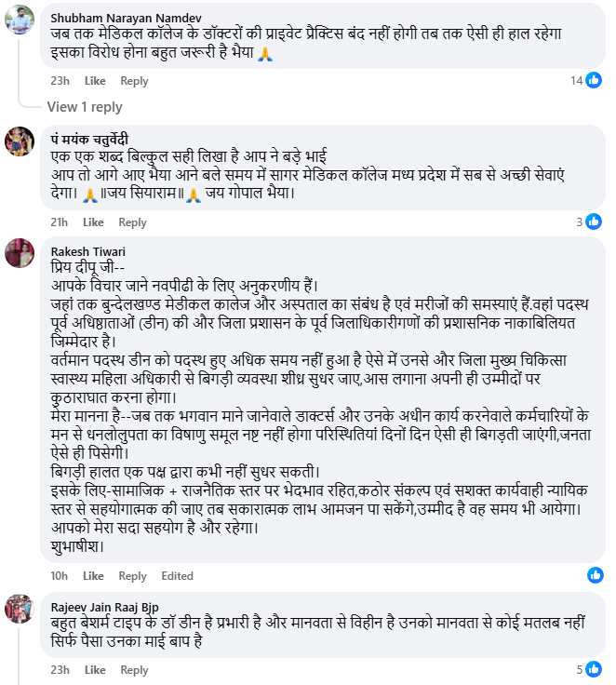Open the 21h comment timestamp

point(60,222)
